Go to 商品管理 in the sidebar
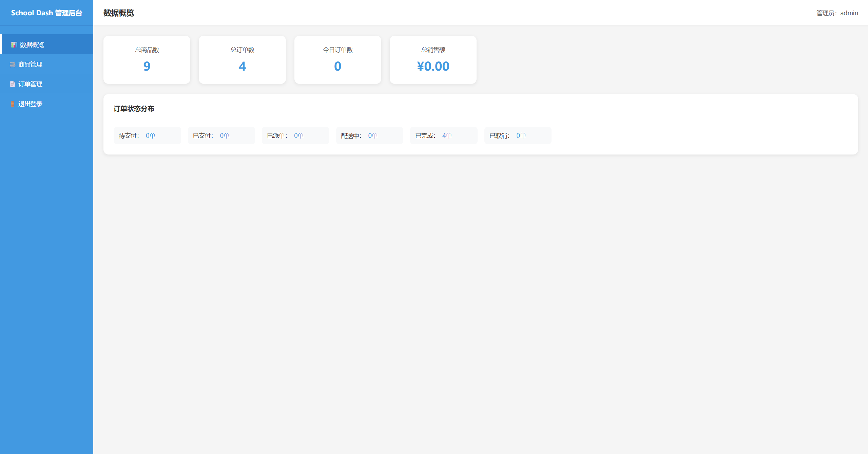 tap(31, 65)
